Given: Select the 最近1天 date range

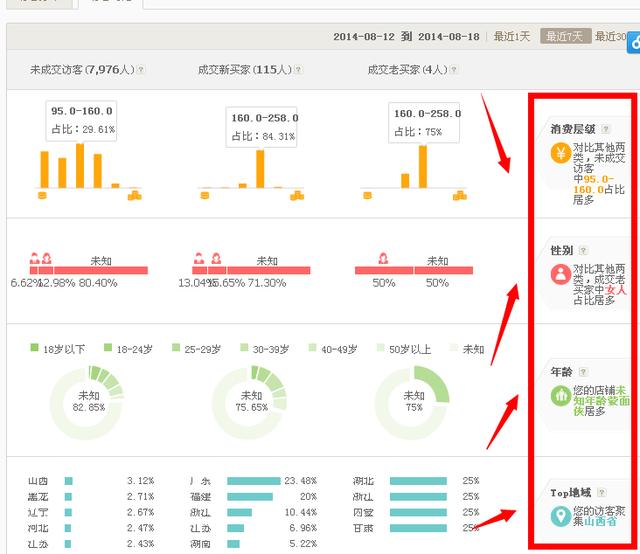Looking at the screenshot, I should click(x=512, y=37).
